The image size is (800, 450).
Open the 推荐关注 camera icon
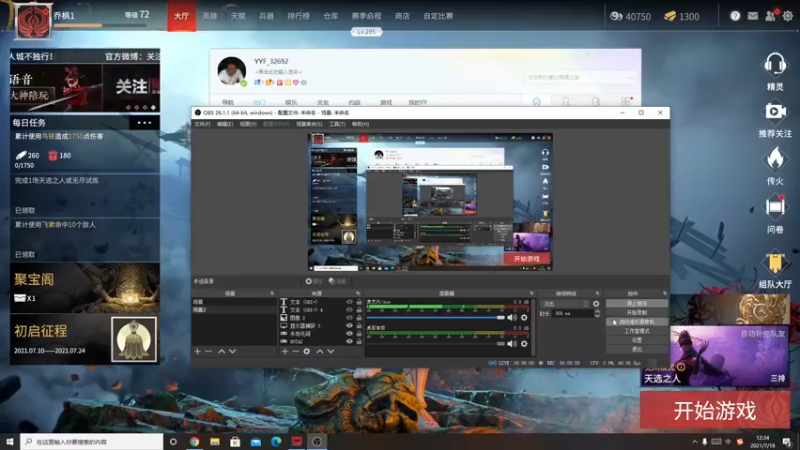pos(774,111)
